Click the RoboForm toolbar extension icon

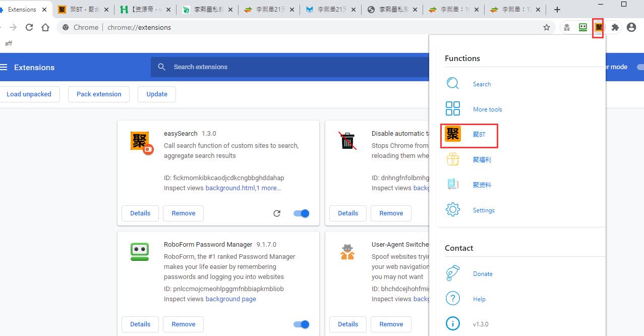[583, 28]
